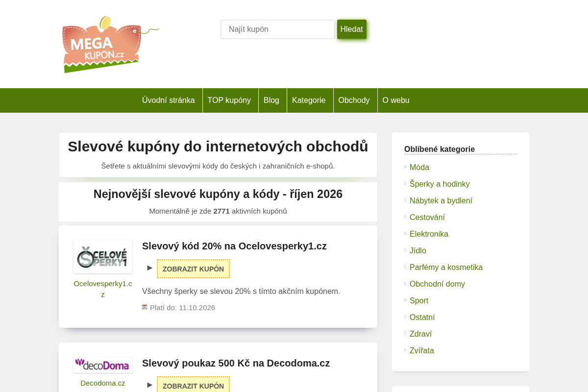Click the Platí do: 11.10.2026 expiry text
The width and height of the screenshot is (588, 392).
pyautogui.click(x=182, y=308)
